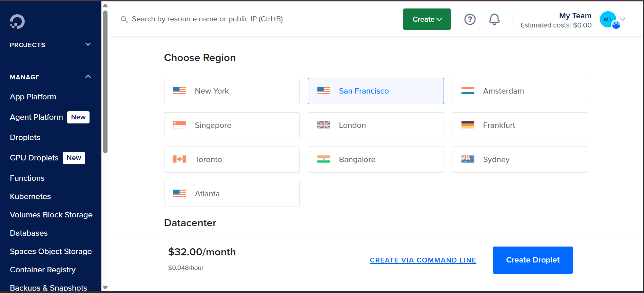The image size is (644, 293).
Task: Click the Singapore flag icon
Action: point(179,125)
